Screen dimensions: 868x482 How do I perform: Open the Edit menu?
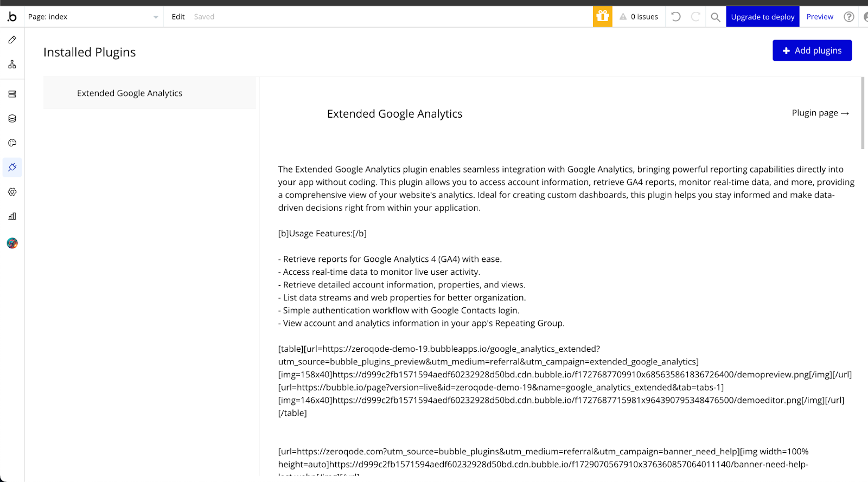tap(178, 17)
